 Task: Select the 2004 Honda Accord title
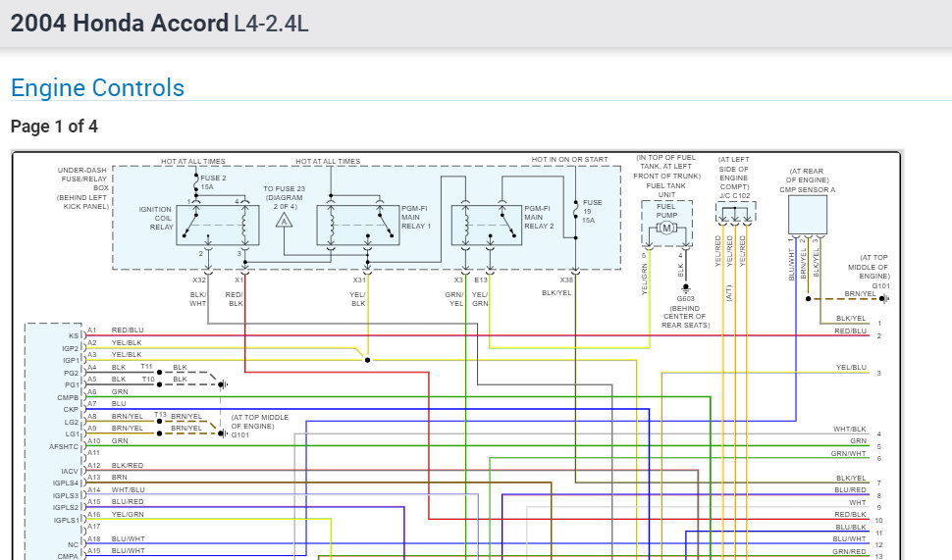160,24
